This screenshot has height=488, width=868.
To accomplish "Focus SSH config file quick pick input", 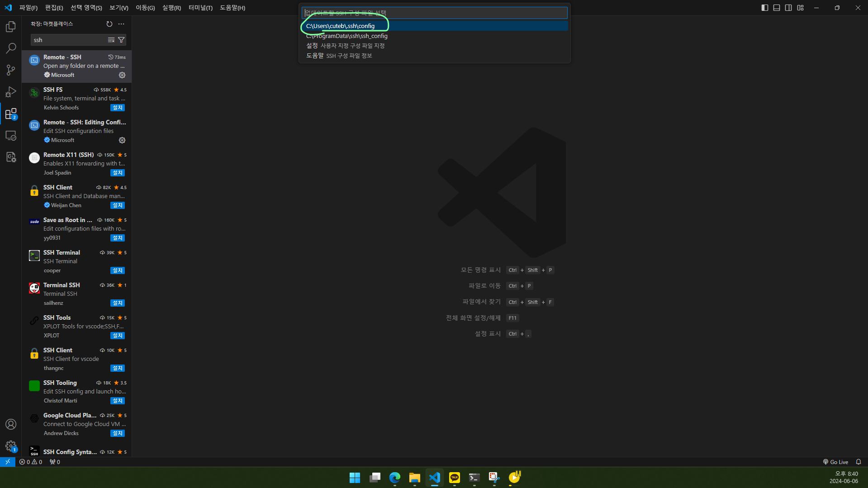I will [x=434, y=13].
